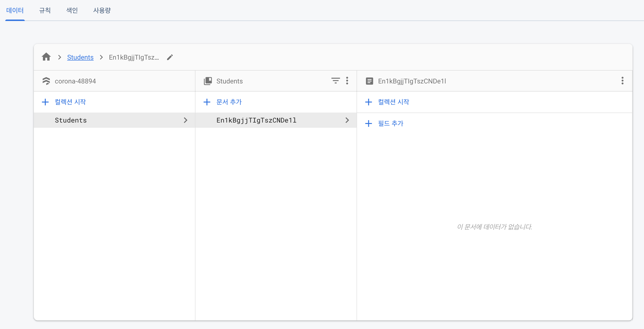
Task: Go to the 사용량 tab
Action: pos(102,10)
